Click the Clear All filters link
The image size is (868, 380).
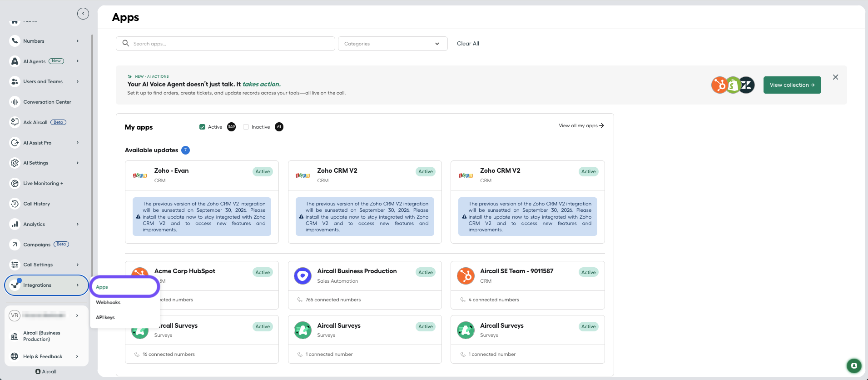(468, 44)
